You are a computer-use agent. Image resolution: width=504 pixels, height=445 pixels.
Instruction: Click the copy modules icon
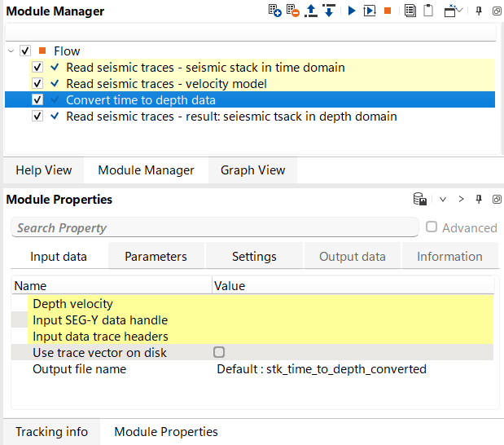tap(410, 11)
